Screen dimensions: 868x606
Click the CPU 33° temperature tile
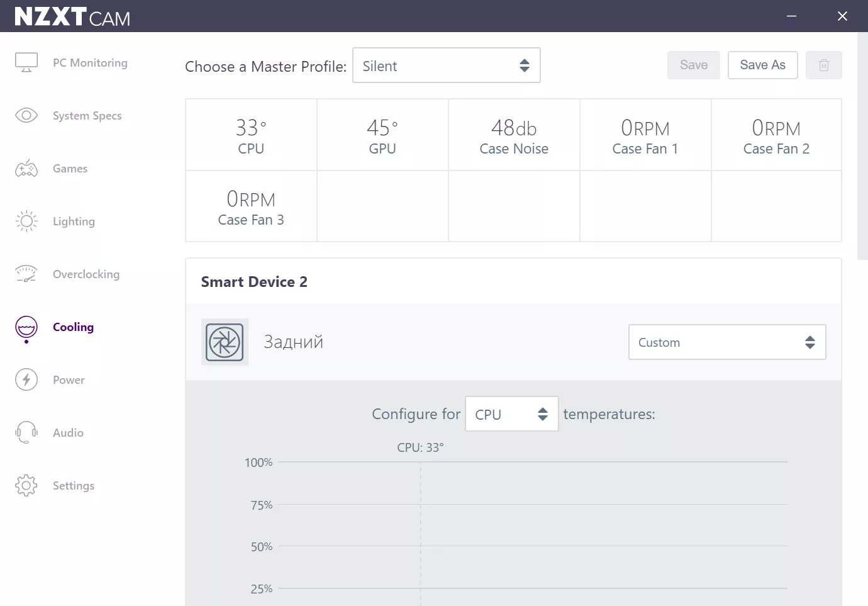[252, 135]
